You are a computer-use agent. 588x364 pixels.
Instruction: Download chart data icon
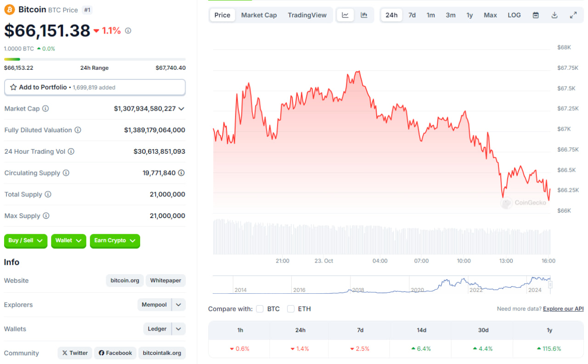coord(554,15)
